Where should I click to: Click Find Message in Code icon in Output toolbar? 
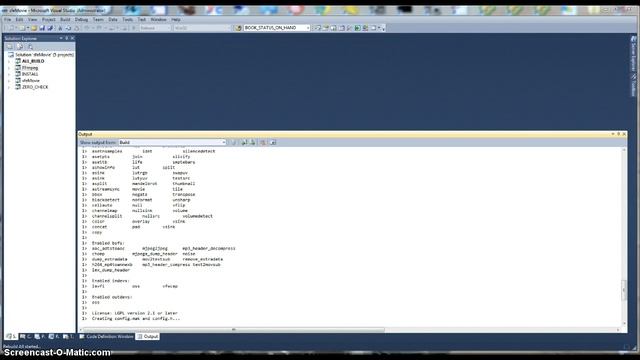pyautogui.click(x=233, y=142)
